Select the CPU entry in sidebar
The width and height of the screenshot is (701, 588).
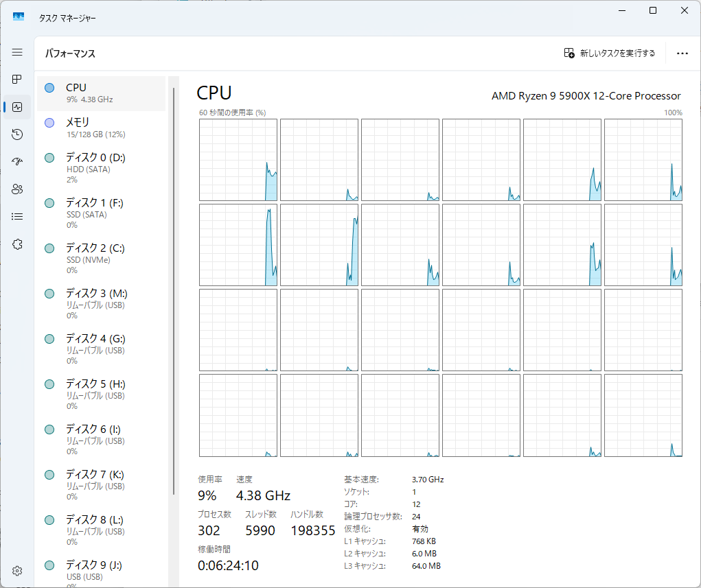(101, 93)
